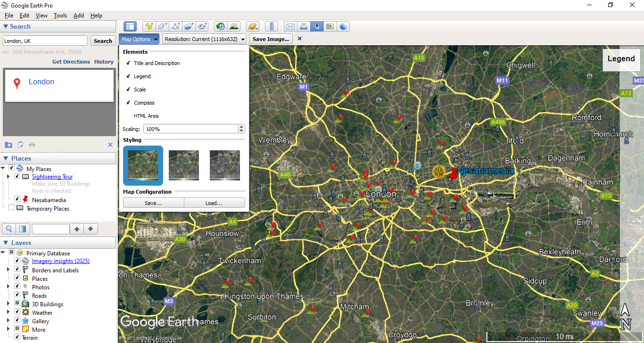This screenshot has height=343, width=644.
Task: Toggle the Roads layer checkbox
Action: click(17, 296)
